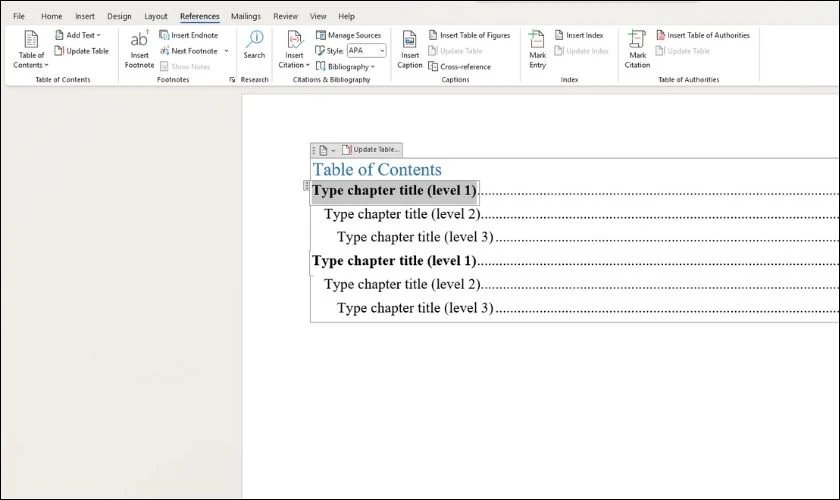Click Insert Table of Figures
840x500 pixels.
pos(470,35)
